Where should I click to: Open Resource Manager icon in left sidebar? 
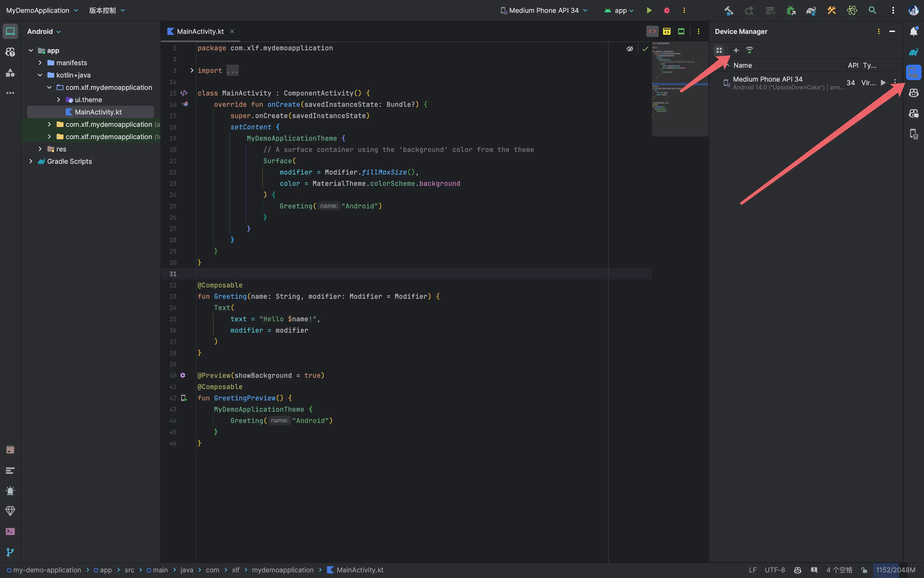click(10, 73)
